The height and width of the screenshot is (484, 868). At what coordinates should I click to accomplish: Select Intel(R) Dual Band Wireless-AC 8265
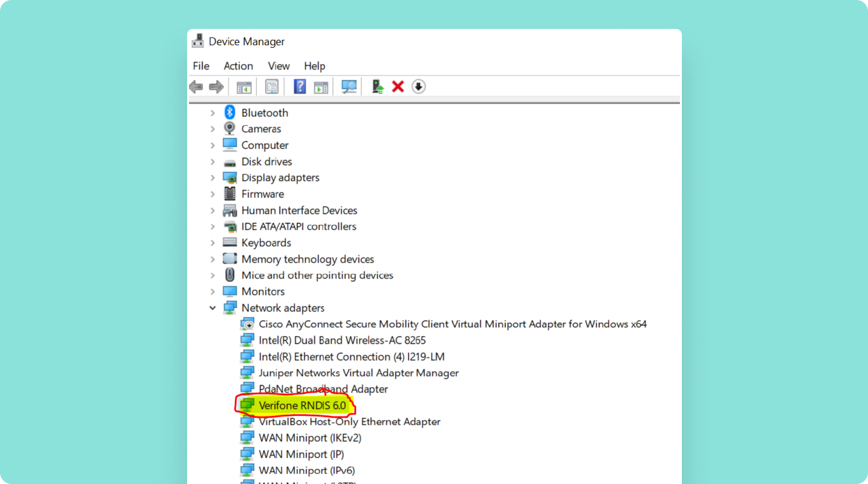[x=342, y=340]
